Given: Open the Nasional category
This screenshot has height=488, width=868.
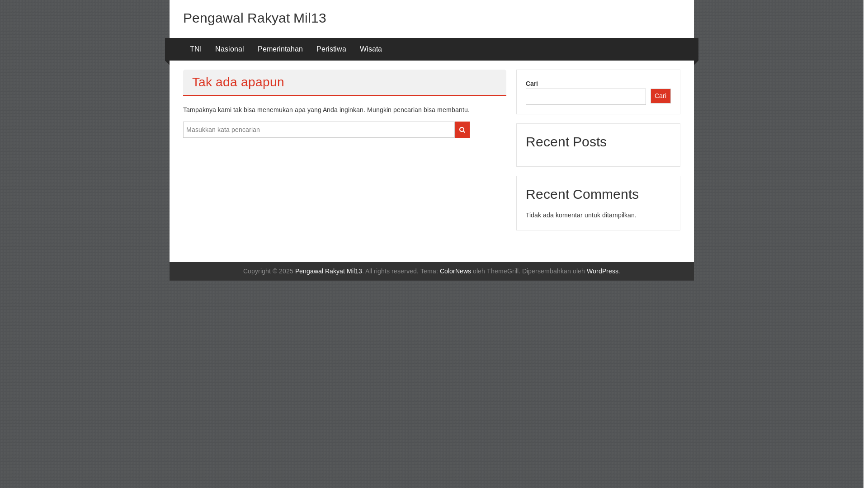Looking at the screenshot, I should click(230, 49).
